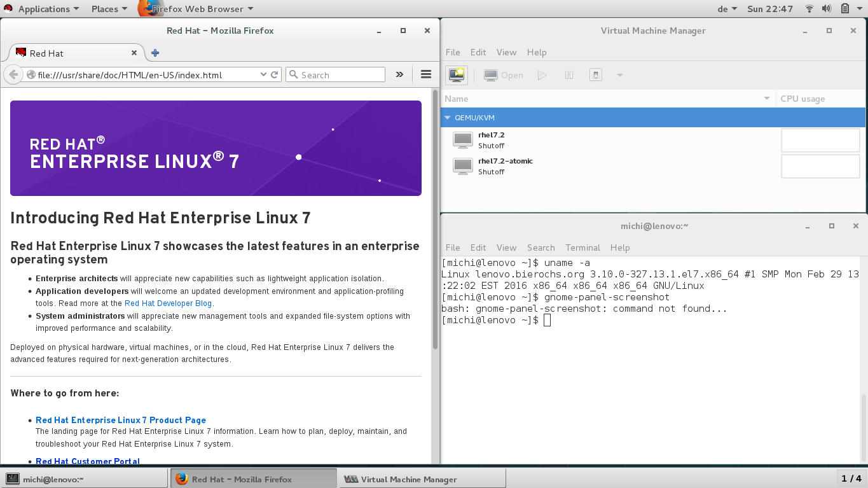The width and height of the screenshot is (868, 488).
Task: Switch to Virtual Machine Manager taskbar button
Action: coord(422,479)
